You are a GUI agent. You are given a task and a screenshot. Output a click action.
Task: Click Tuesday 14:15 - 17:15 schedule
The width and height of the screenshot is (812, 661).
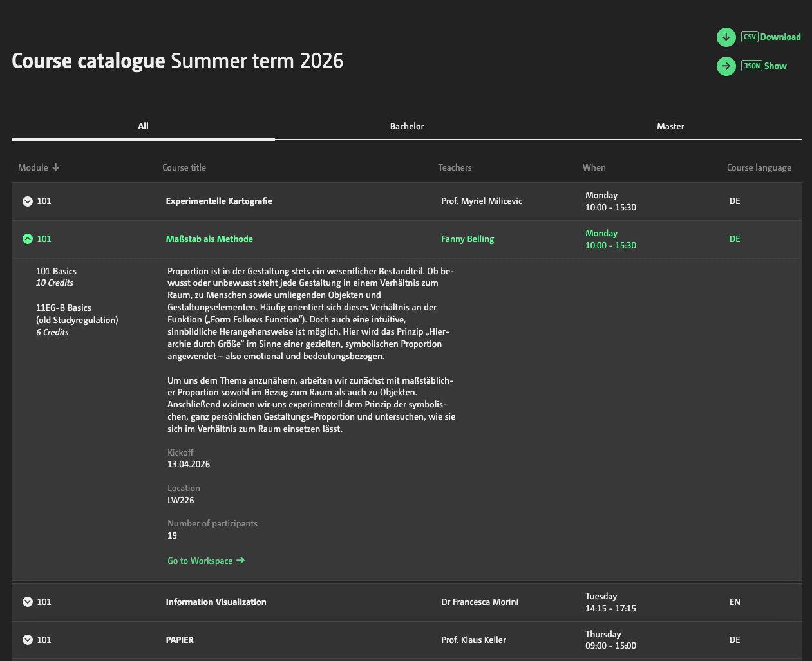pyautogui.click(x=610, y=602)
